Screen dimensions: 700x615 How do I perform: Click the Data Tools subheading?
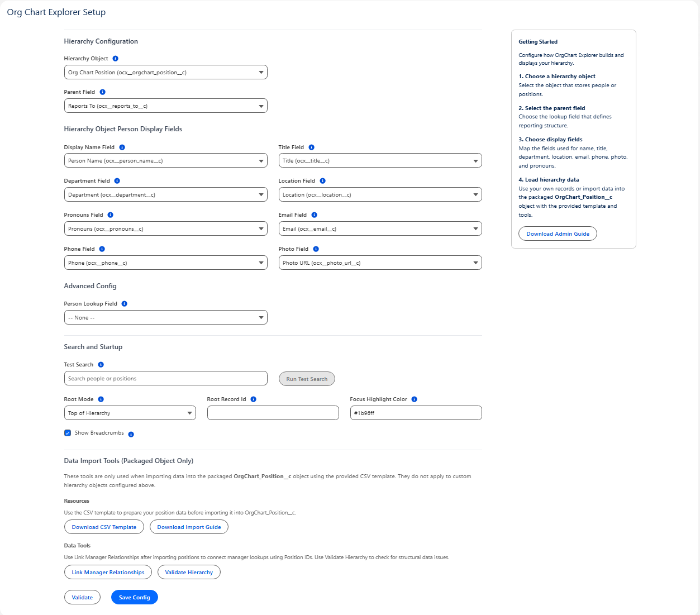tap(77, 546)
